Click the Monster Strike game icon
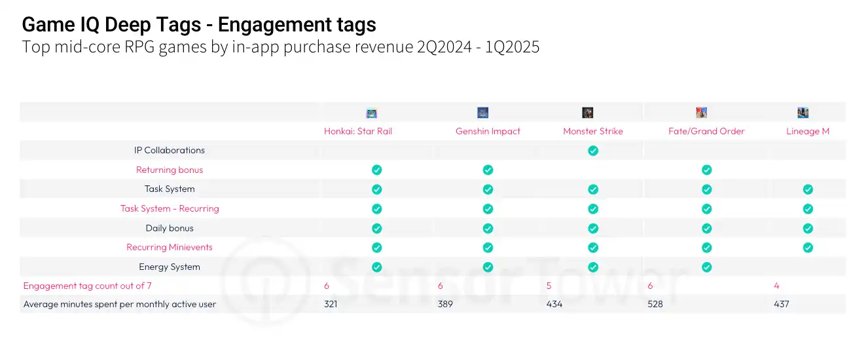Viewport: 868px width, 338px height. [x=588, y=113]
